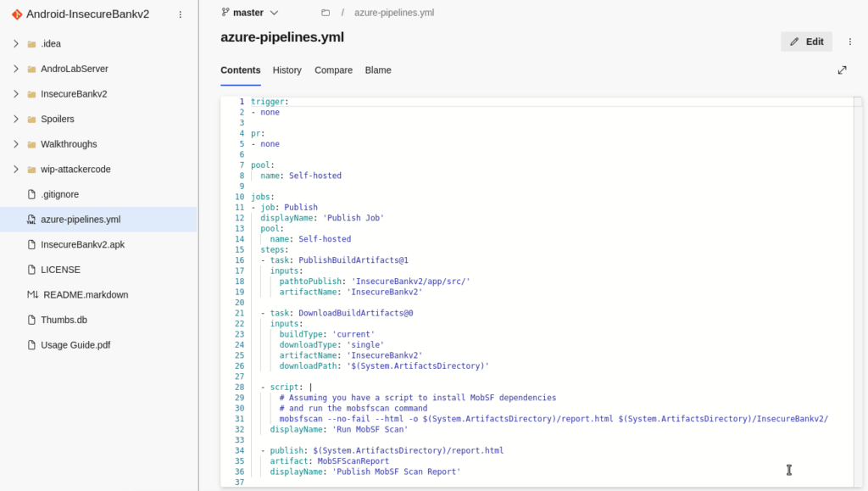Screen dimensions: 868x491
Task: Click downloadPath value on line 26
Action: tap(418, 365)
